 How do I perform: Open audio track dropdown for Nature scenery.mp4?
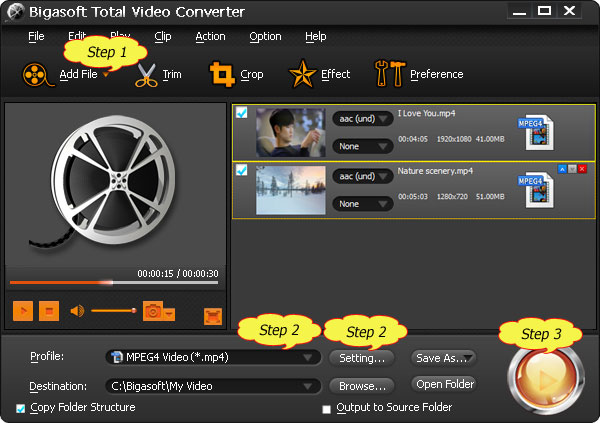coord(362,176)
